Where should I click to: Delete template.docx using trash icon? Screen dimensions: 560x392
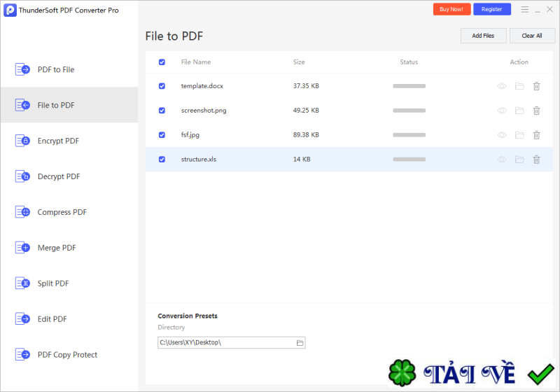point(536,86)
